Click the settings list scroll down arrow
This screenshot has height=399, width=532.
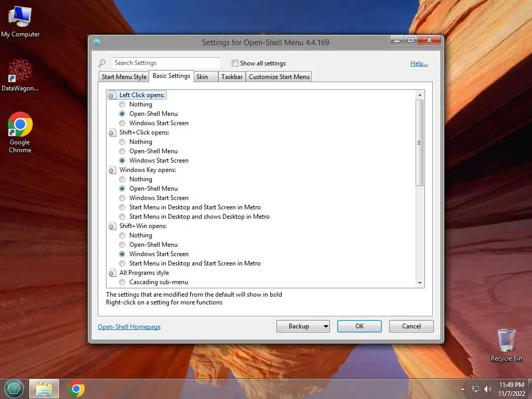pos(420,283)
